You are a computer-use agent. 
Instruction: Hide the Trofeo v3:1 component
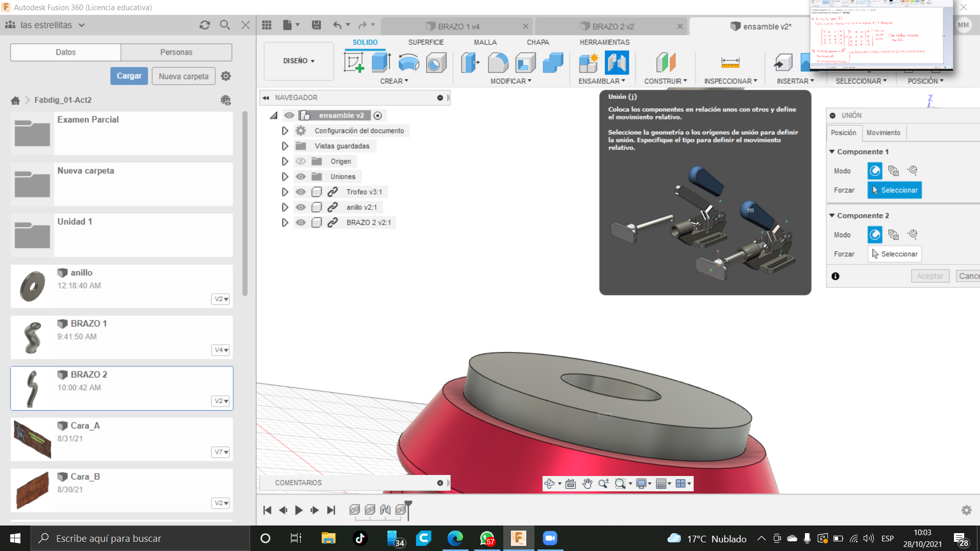tap(301, 192)
